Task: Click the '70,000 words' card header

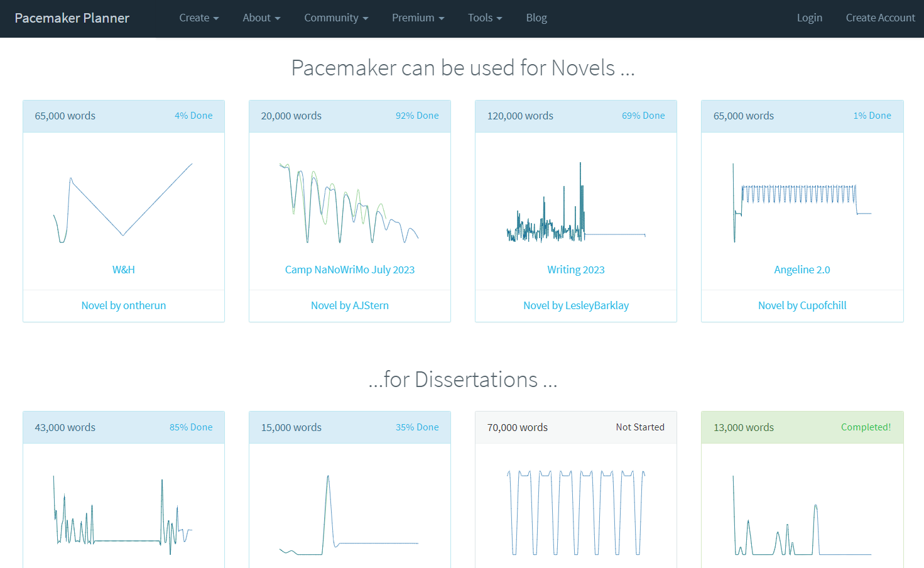Action: coord(576,428)
